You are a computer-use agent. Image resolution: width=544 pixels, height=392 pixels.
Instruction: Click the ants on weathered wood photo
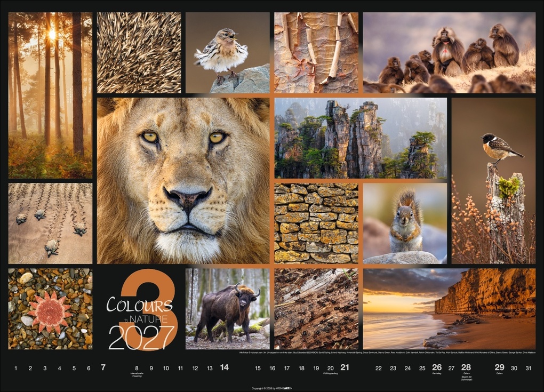coord(317,309)
